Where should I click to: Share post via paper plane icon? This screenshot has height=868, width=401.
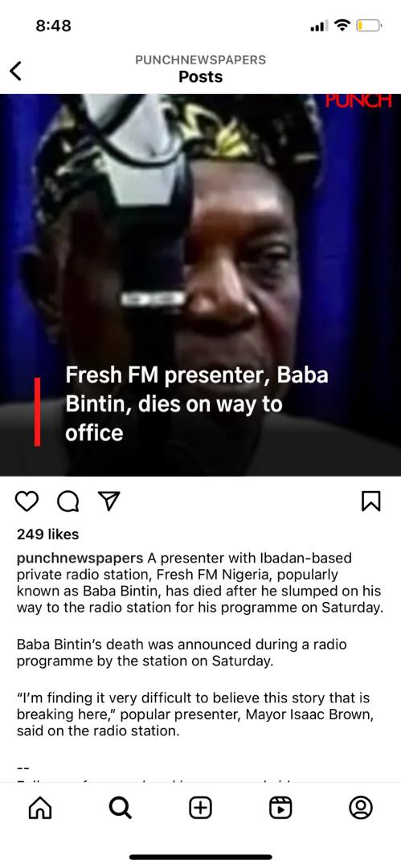click(x=108, y=502)
